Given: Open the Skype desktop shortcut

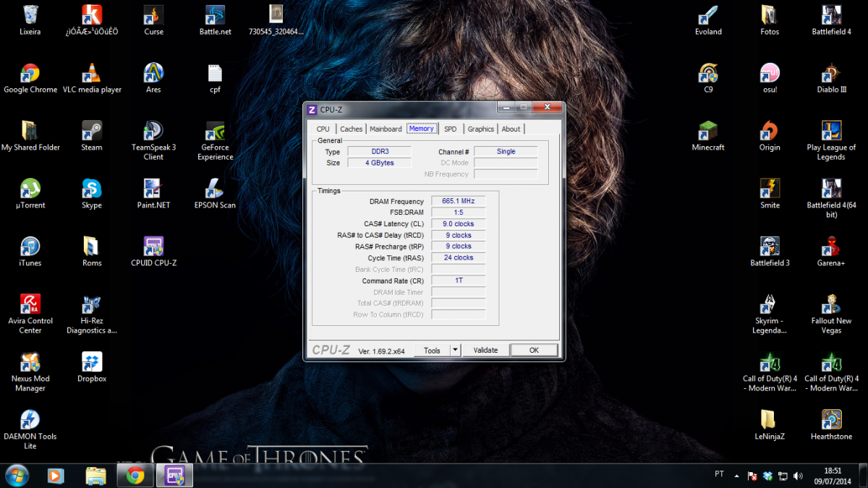Looking at the screenshot, I should coord(92,194).
